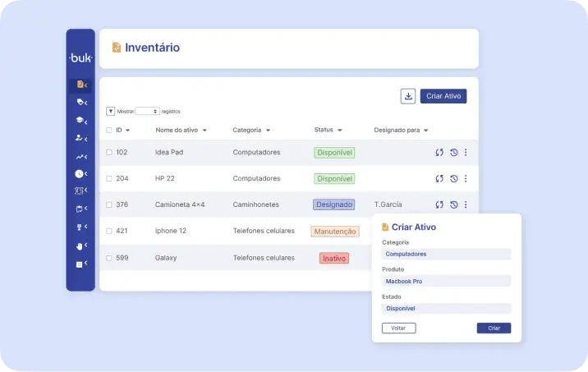The image size is (588, 372).
Task: Open the square list icon at sidebar bottom
Action: tap(79, 264)
